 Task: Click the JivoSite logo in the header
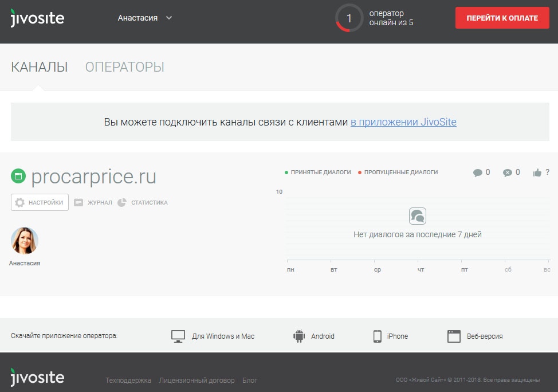point(37,18)
